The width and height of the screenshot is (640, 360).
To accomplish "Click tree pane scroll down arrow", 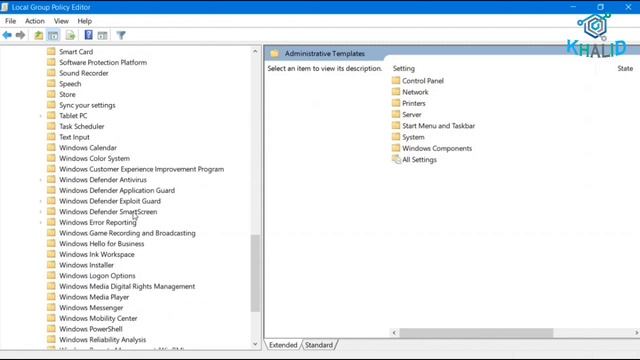I will 255,344.
